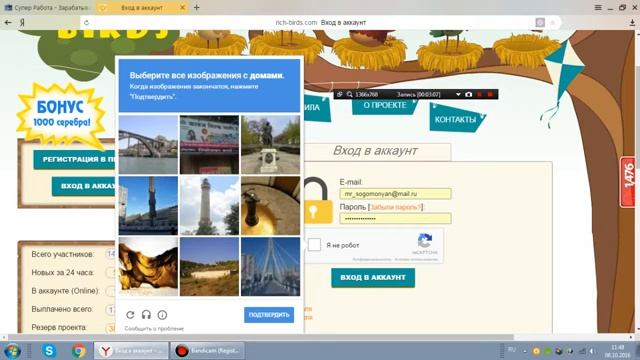Switch to the Yandex browser taskbar item
The image size is (640, 360).
(x=131, y=351)
